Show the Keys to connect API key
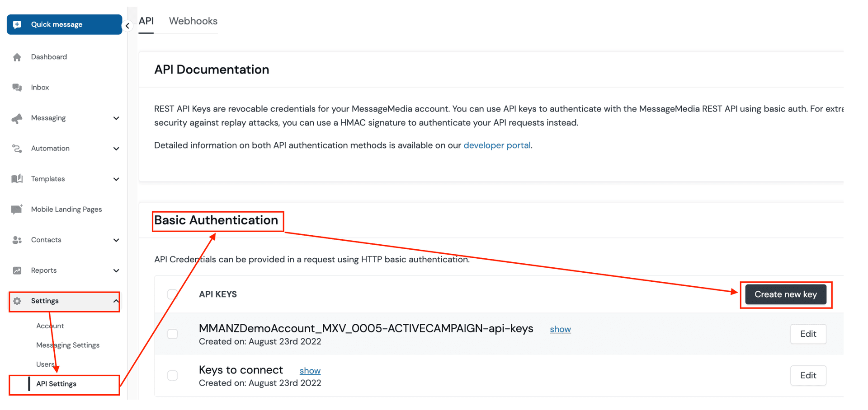This screenshot has height=410, width=868. (310, 370)
